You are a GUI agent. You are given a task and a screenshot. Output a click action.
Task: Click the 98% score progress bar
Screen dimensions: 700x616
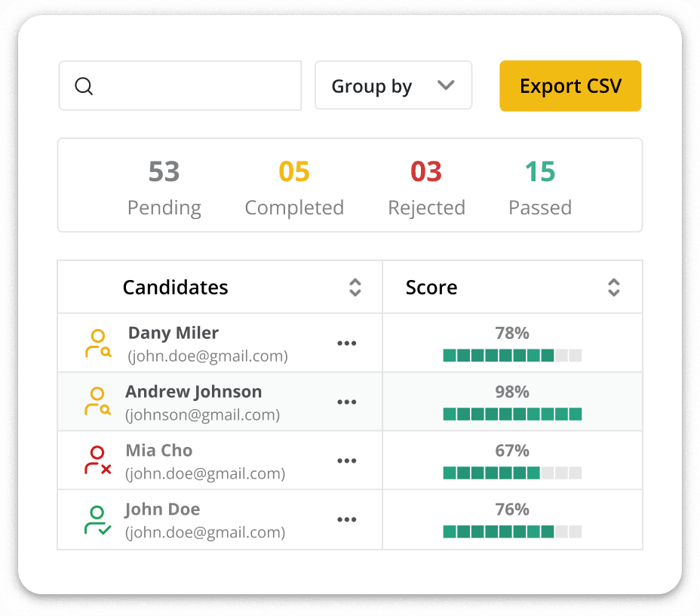click(x=512, y=414)
